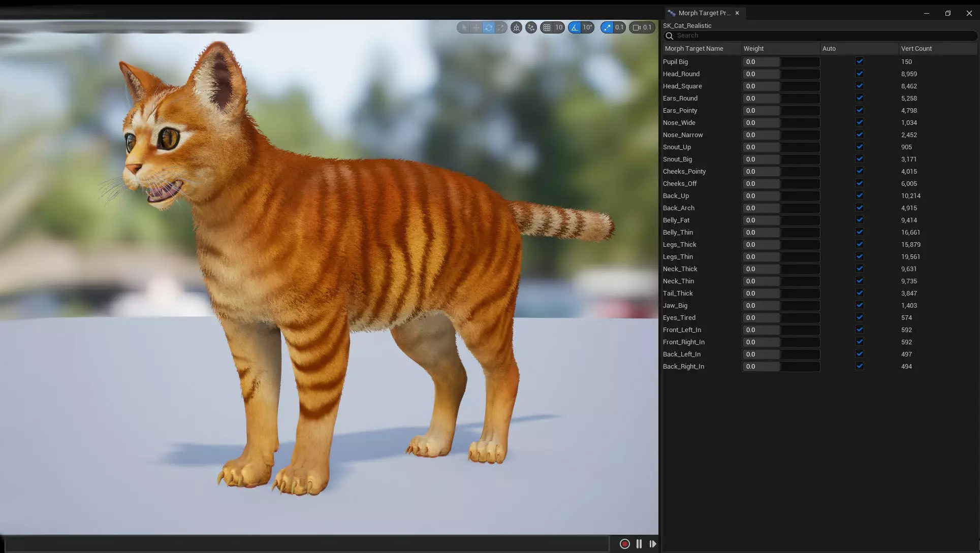Select the Rotate transform tool

(488, 27)
